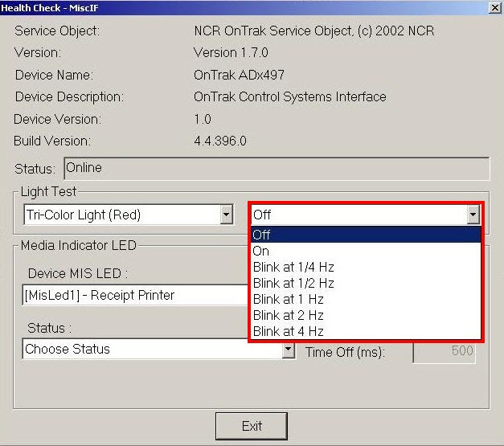This screenshot has height=446, width=504.
Task: Click the 'OnTrak ADx497' device name
Action: [239, 75]
